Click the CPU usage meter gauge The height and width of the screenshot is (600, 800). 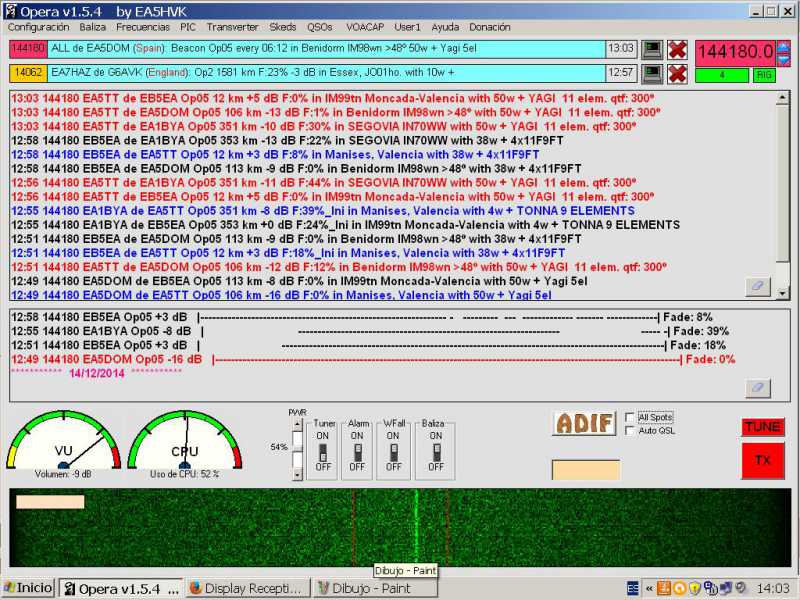pyautogui.click(x=185, y=441)
